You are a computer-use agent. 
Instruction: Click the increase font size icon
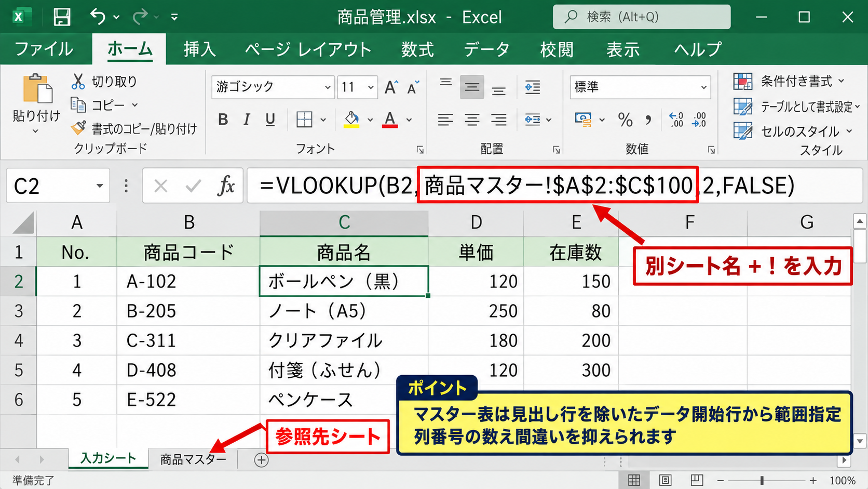click(391, 87)
